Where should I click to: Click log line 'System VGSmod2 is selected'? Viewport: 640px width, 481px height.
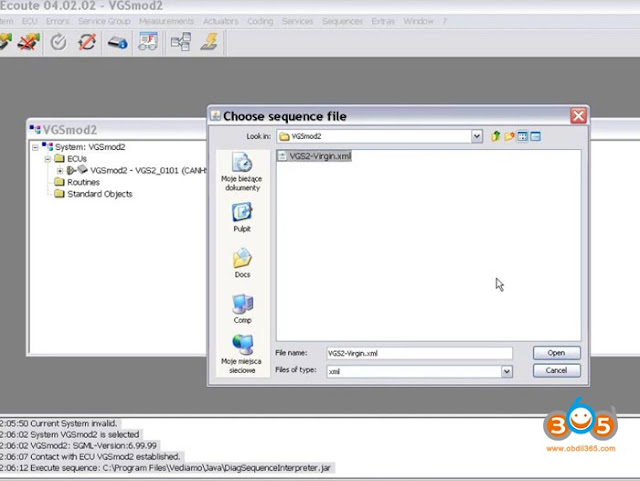click(x=70, y=434)
